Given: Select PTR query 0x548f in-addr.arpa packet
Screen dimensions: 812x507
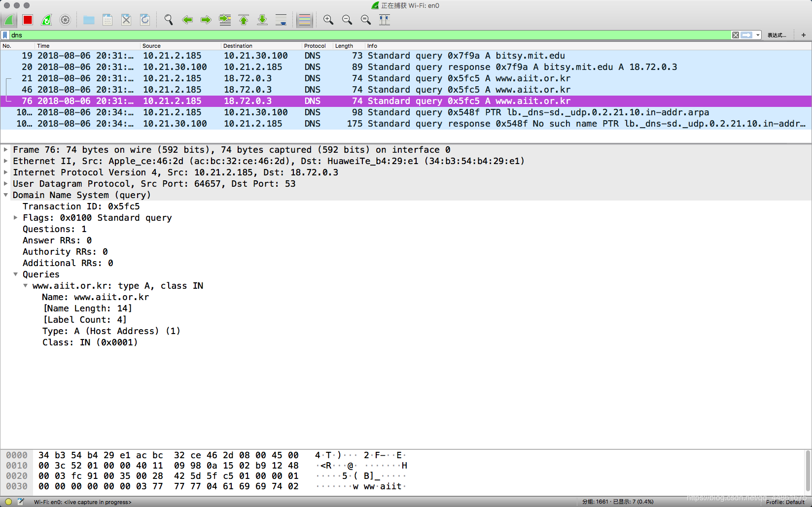Looking at the screenshot, I should [406, 112].
